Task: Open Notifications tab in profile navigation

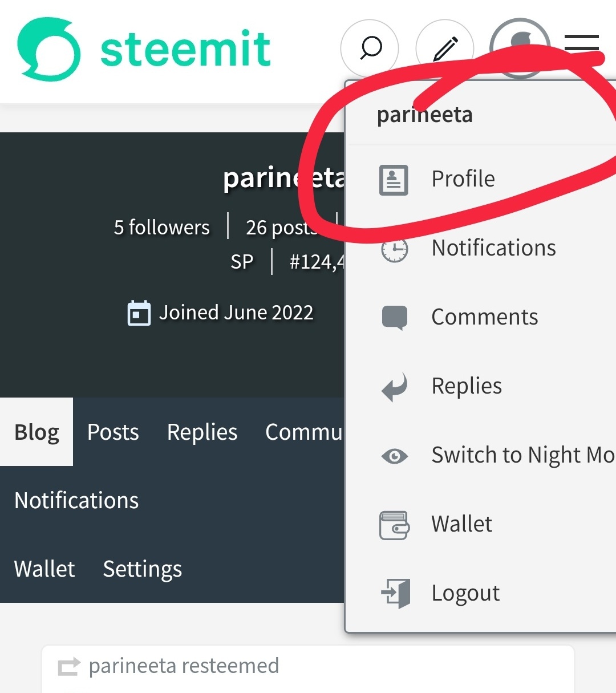Action: click(76, 500)
